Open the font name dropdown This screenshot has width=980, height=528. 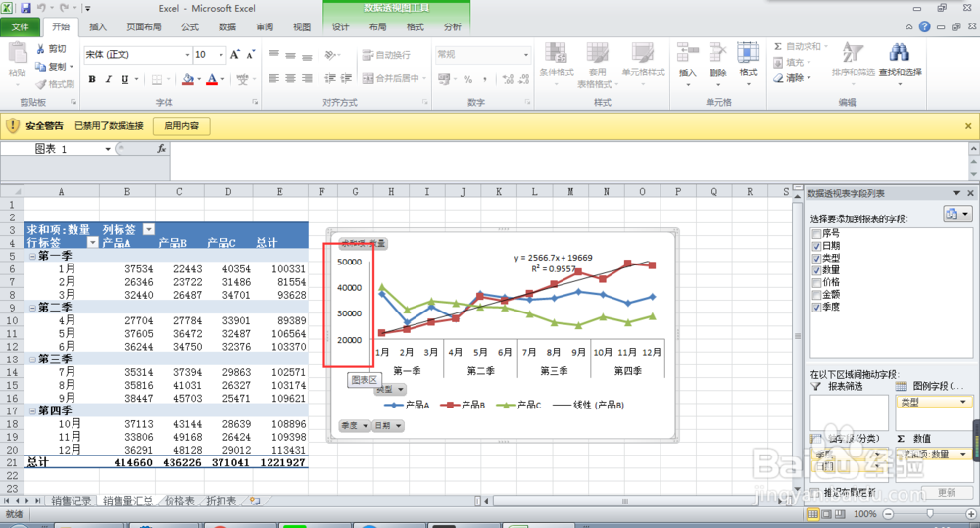tap(187, 55)
